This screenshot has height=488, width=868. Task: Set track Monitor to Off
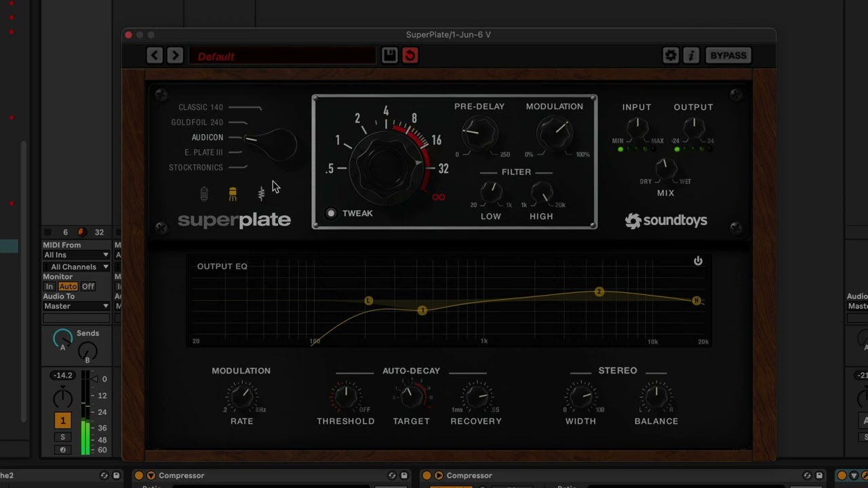point(88,287)
